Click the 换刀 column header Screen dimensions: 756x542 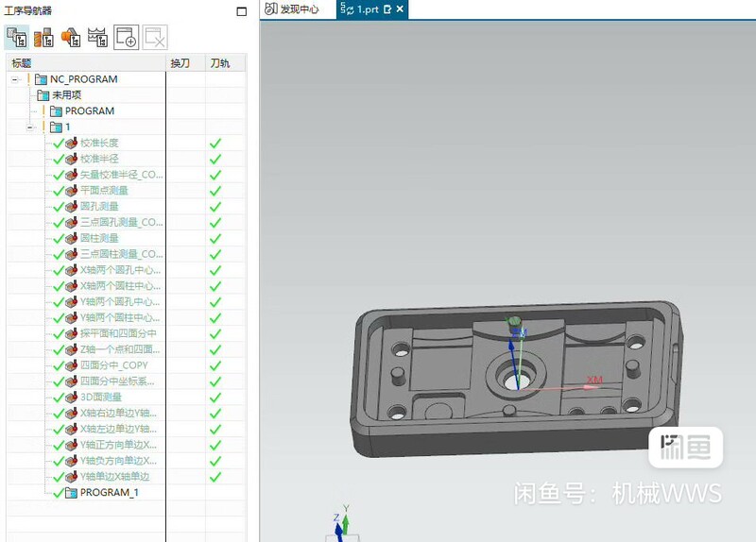point(185,63)
